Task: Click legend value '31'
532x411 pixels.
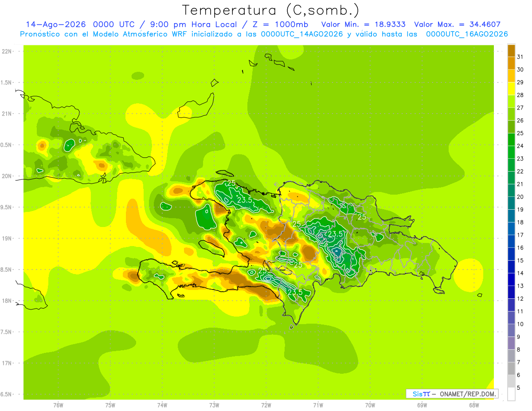Action: tap(520, 57)
